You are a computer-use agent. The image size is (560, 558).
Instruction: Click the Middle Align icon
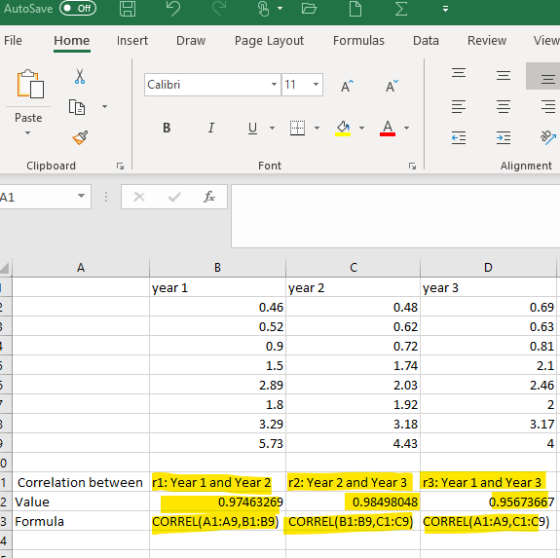coord(504,75)
